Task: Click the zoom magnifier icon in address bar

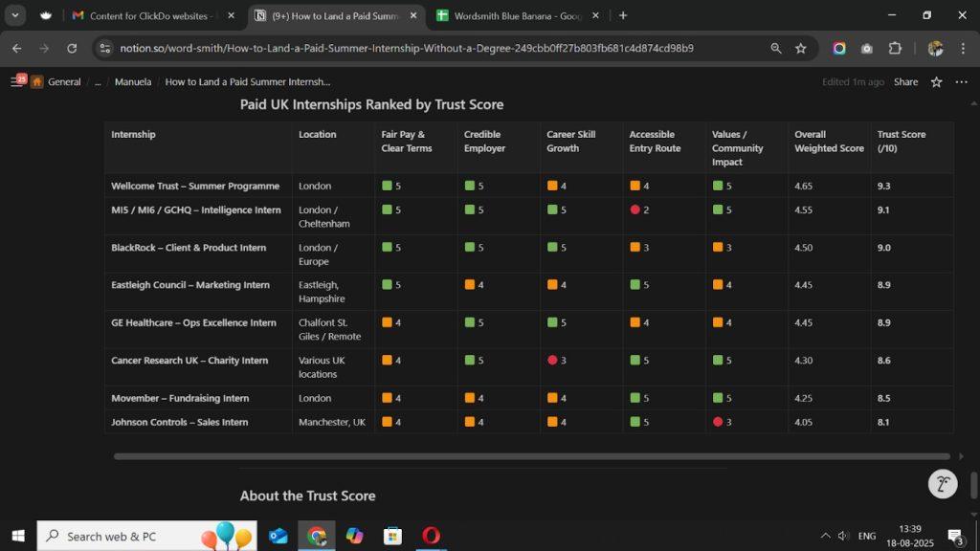Action: (775, 48)
